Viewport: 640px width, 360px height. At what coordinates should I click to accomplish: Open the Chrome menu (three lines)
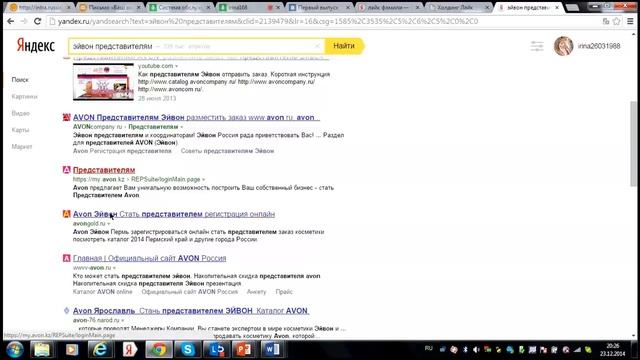point(630,21)
